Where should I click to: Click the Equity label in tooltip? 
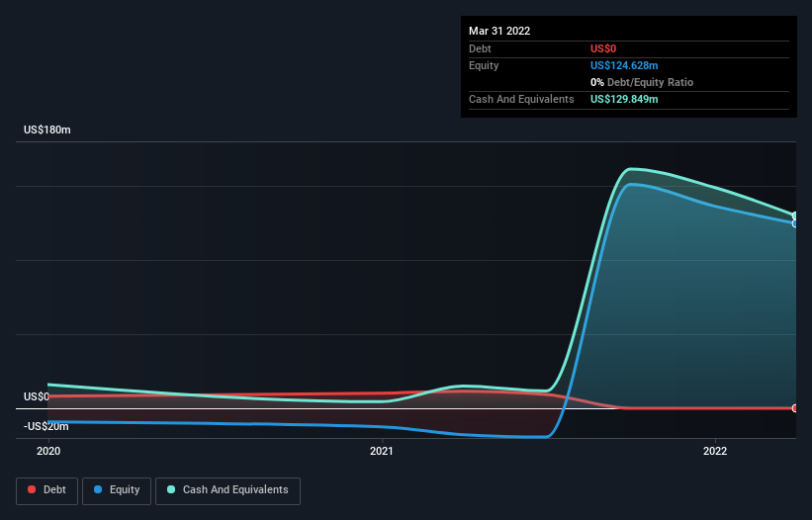[x=484, y=65]
